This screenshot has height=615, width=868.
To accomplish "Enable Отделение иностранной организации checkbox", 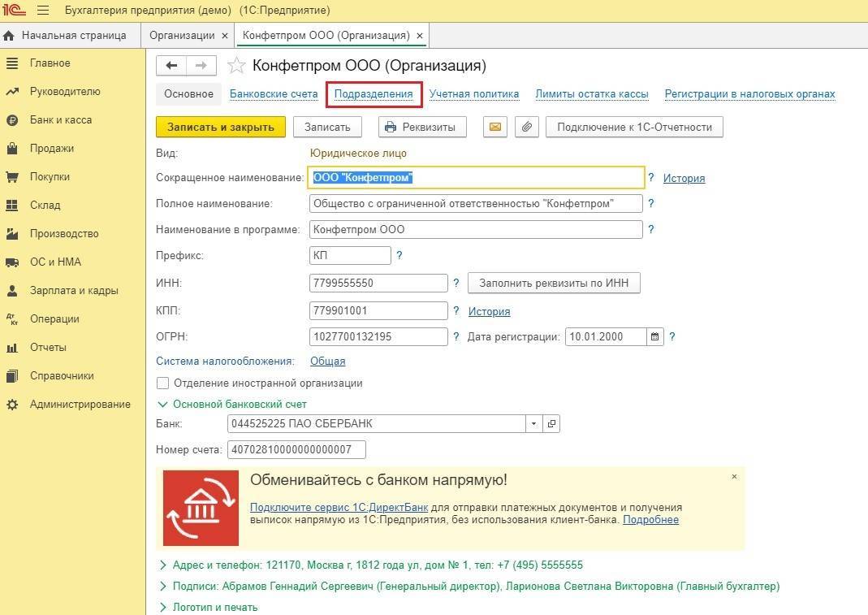I will tap(163, 383).
